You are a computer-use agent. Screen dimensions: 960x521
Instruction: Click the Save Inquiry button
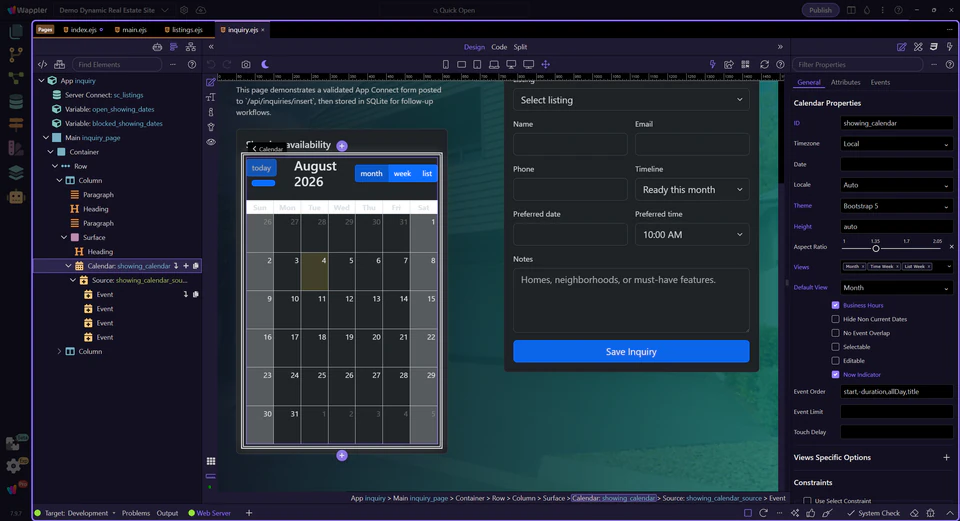point(631,351)
